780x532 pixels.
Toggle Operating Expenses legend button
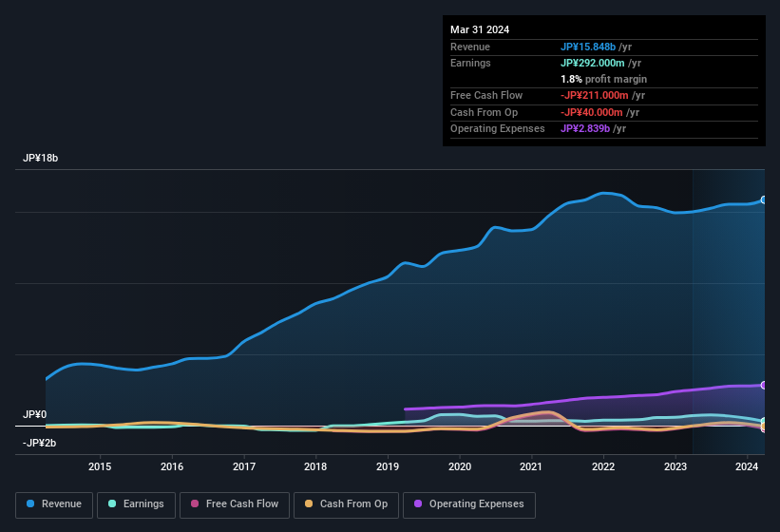click(x=468, y=504)
